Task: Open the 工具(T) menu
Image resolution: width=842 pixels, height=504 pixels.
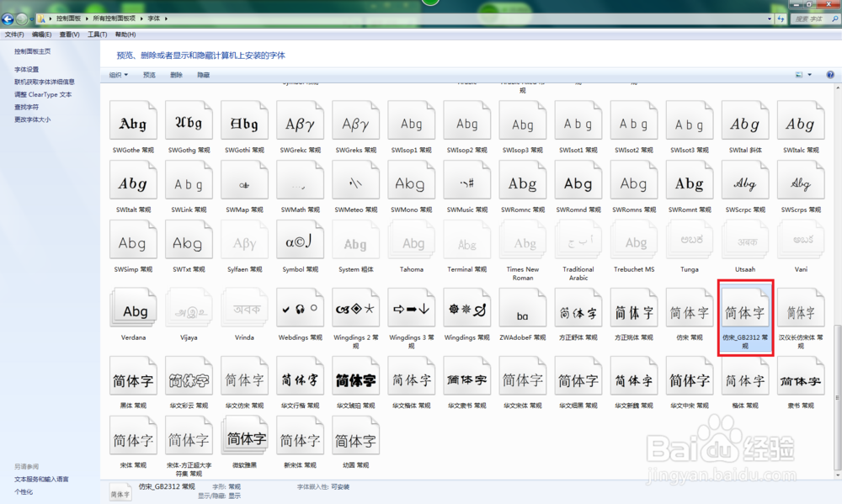Action: coord(97,34)
